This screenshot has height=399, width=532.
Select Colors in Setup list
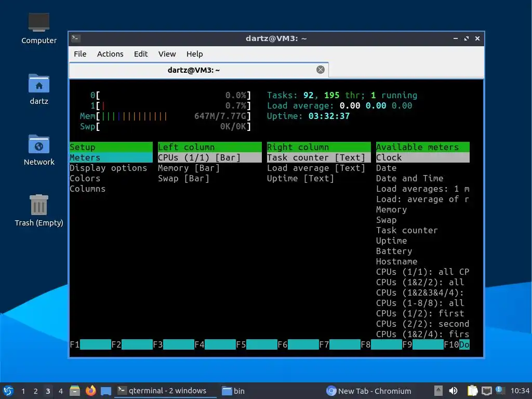tap(85, 179)
